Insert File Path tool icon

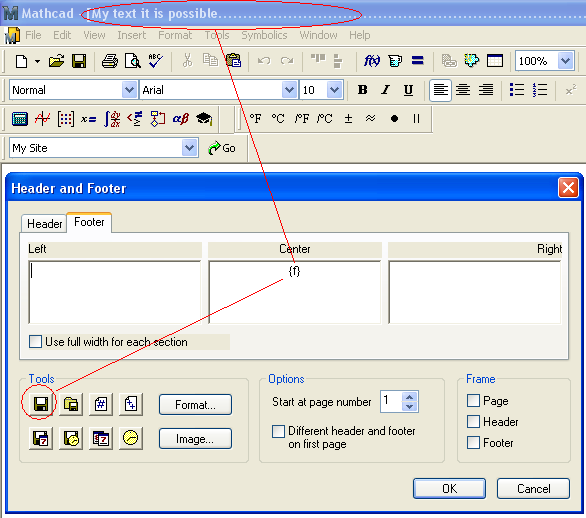coord(71,404)
